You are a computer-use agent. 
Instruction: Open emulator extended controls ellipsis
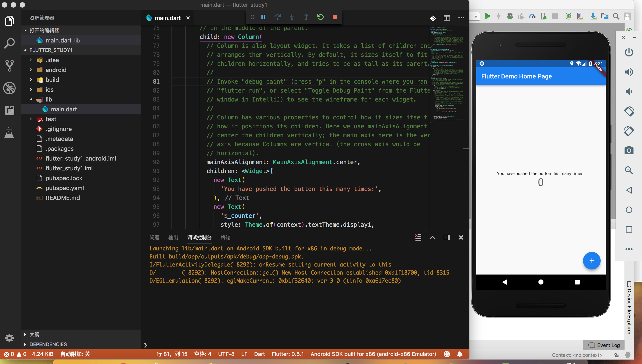(629, 249)
